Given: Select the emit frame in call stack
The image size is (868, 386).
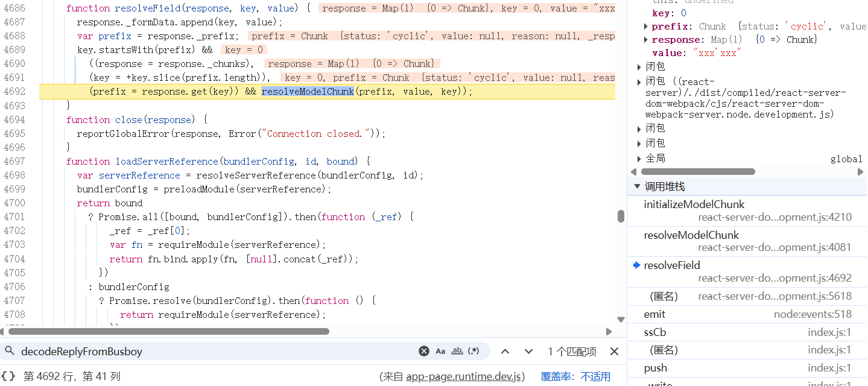Looking at the screenshot, I should [x=654, y=314].
